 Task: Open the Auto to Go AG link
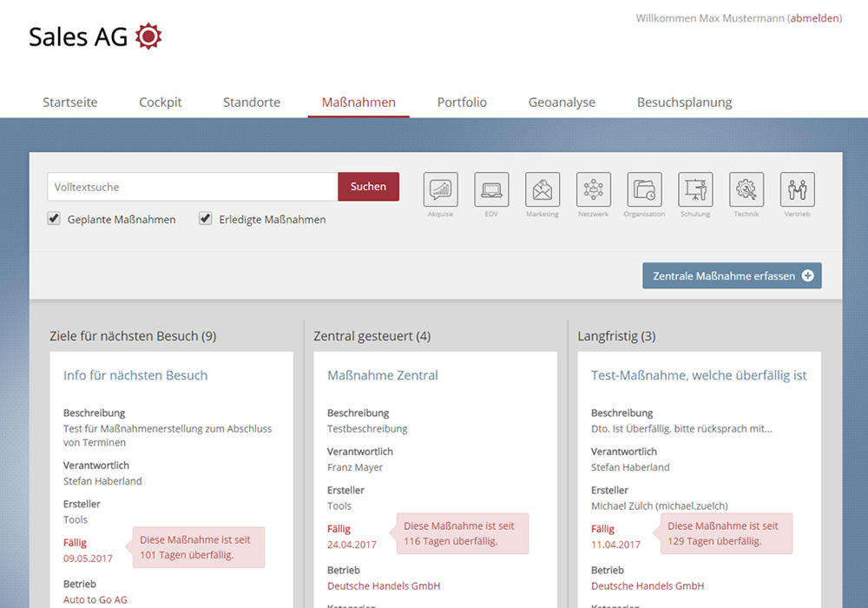(95, 599)
